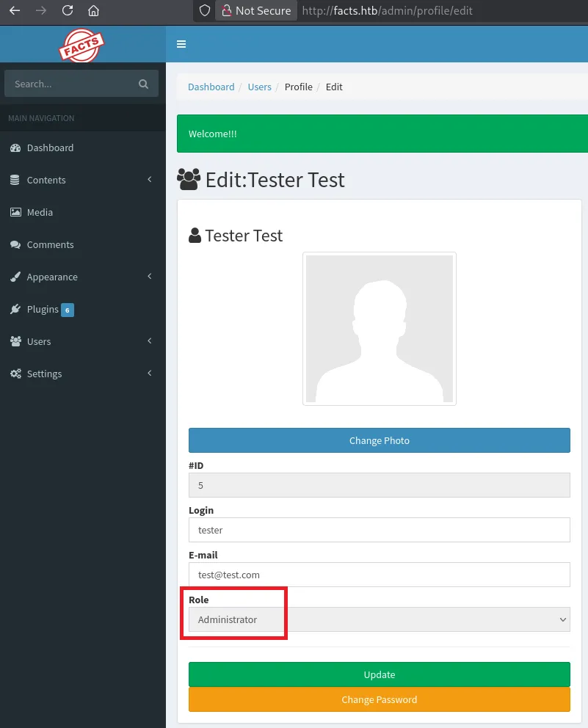
Task: Click the search magnifier icon
Action: click(x=143, y=84)
